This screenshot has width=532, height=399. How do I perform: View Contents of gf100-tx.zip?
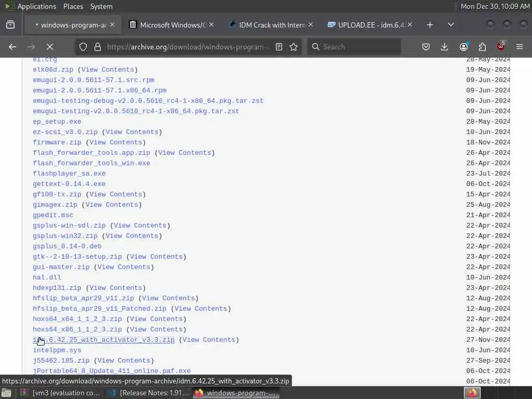116,194
